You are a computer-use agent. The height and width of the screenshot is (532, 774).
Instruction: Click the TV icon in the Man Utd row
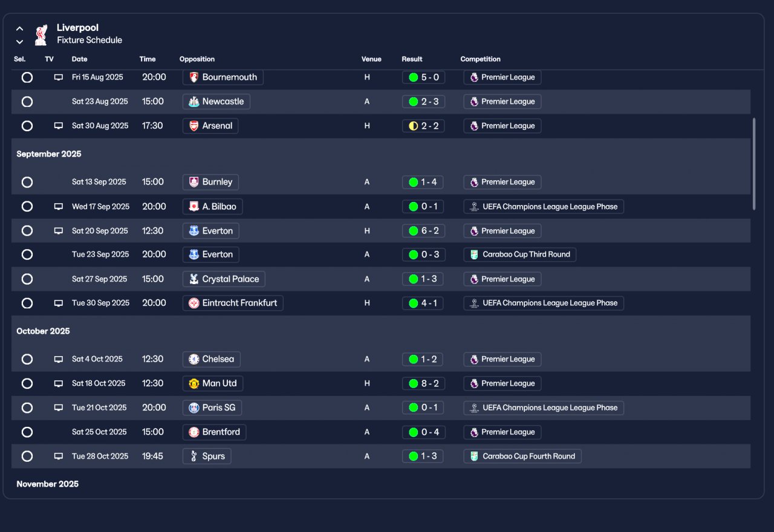pos(59,383)
